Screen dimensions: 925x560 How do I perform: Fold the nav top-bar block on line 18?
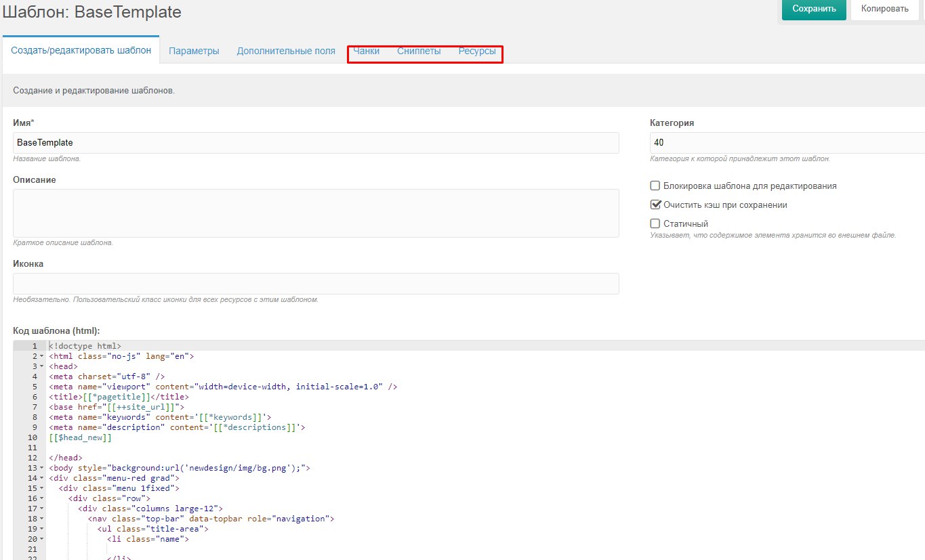pos(42,519)
